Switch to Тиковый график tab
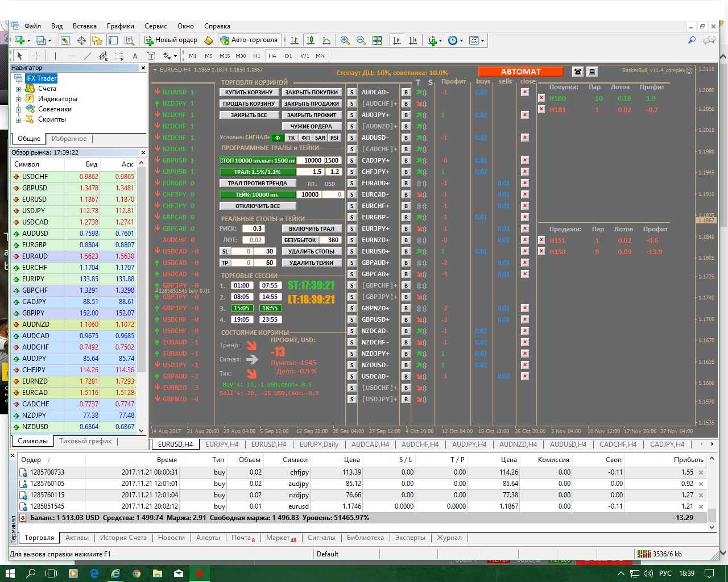 pyautogui.click(x=85, y=441)
